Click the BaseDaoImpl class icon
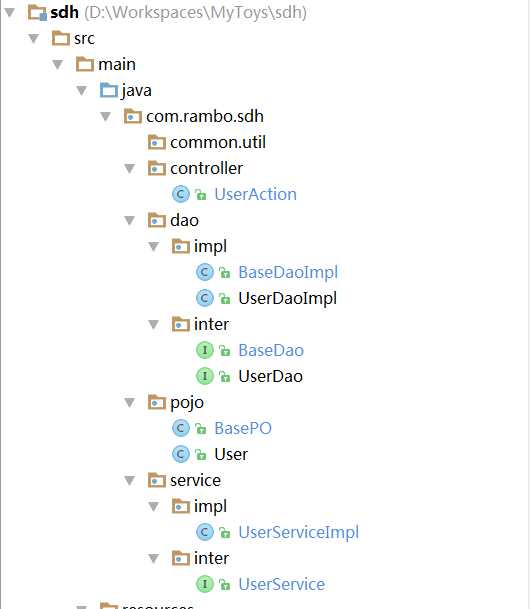This screenshot has width=530, height=609. [205, 272]
